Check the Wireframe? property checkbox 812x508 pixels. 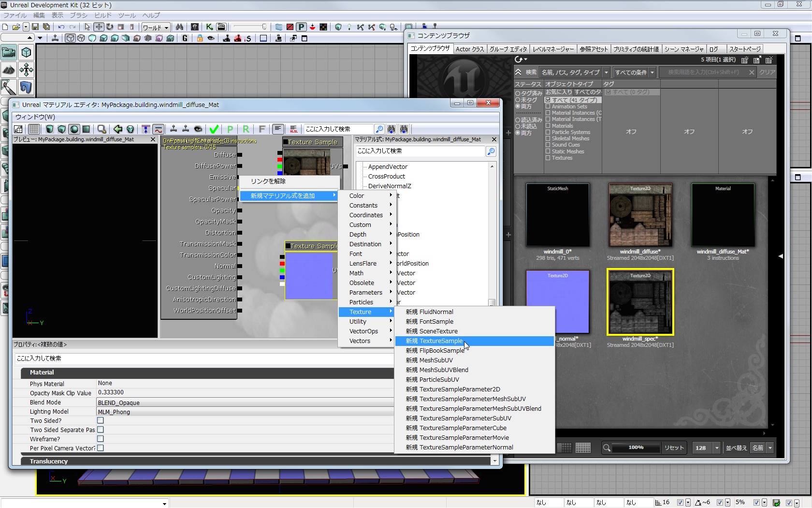point(101,439)
